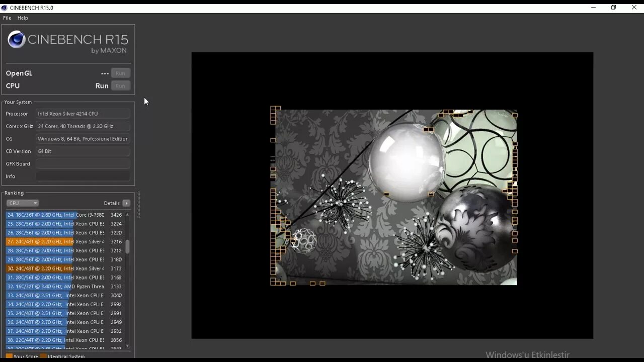Select highlighted row 27 scoring 3216

[64, 242]
